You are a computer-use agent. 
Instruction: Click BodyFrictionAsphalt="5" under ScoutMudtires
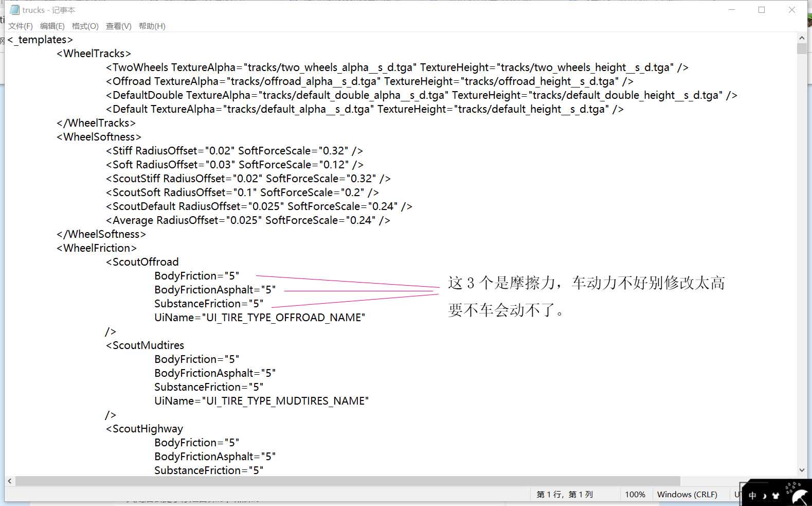click(215, 373)
